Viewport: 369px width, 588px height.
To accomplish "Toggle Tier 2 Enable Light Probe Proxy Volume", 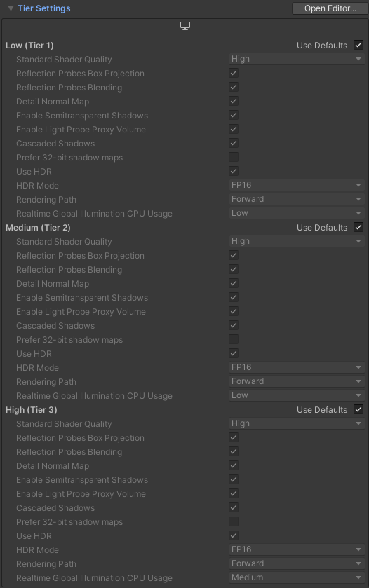I will (x=234, y=312).
